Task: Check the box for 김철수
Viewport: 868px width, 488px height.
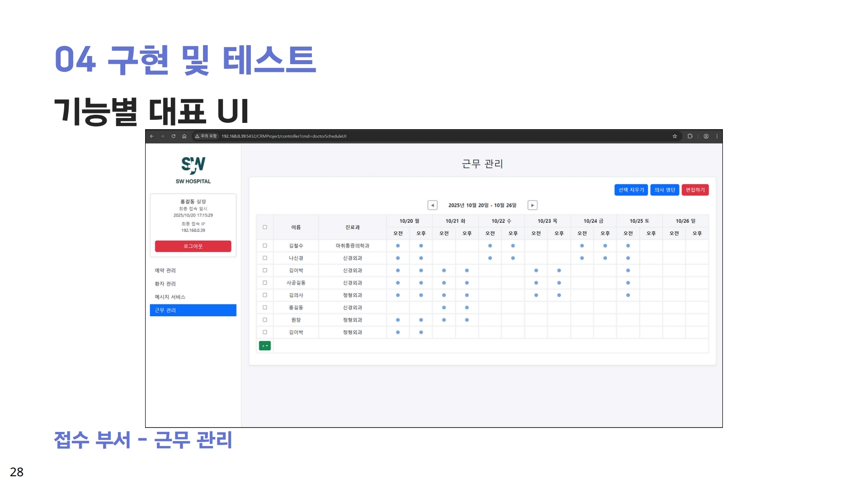Action: pyautogui.click(x=265, y=246)
